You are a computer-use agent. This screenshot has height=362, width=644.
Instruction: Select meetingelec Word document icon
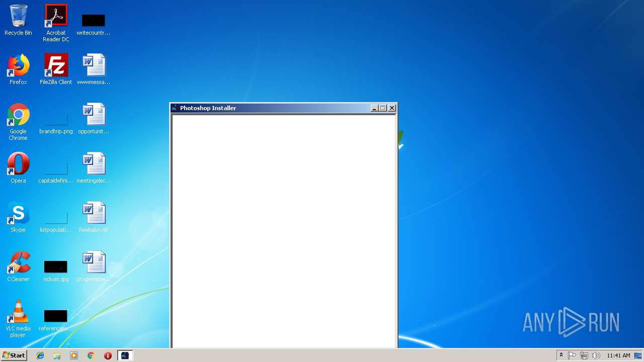point(94,168)
